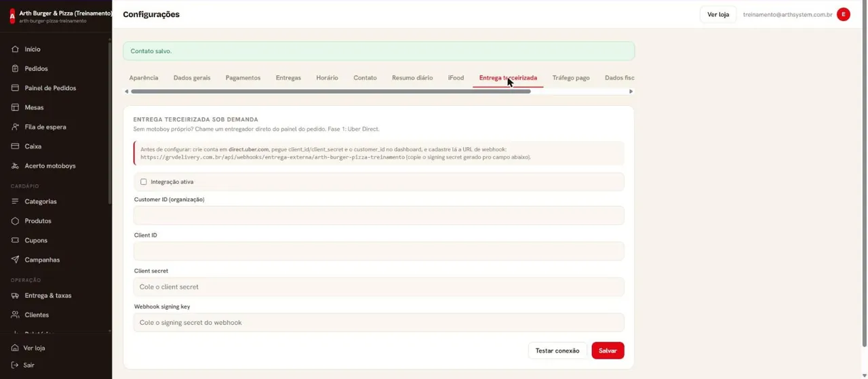
Task: Open Fila de espera menu item
Action: pos(45,127)
